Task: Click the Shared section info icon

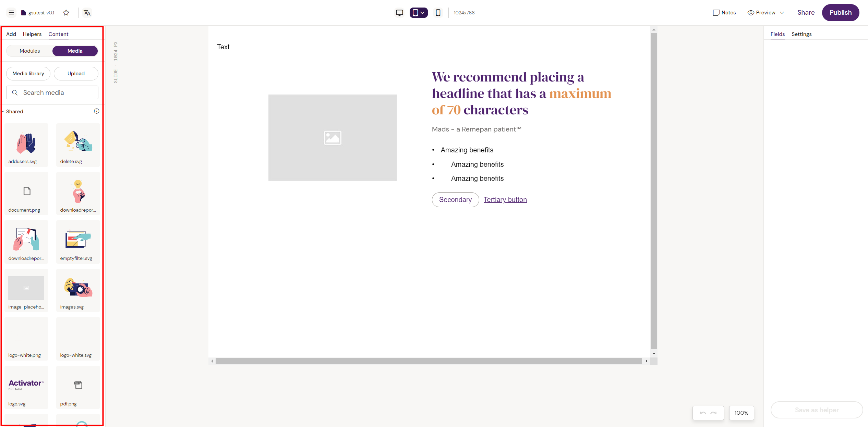Action: pyautogui.click(x=97, y=111)
